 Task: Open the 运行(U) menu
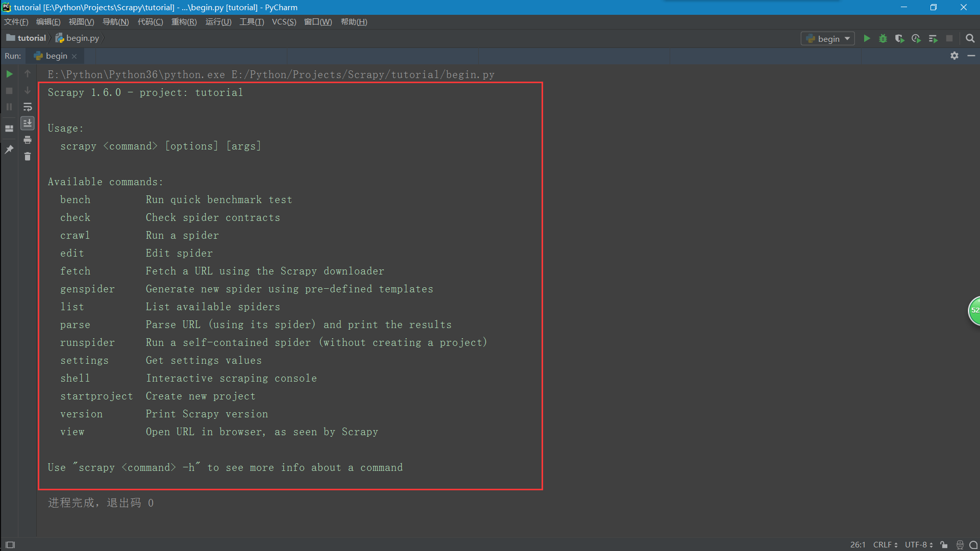click(x=218, y=21)
